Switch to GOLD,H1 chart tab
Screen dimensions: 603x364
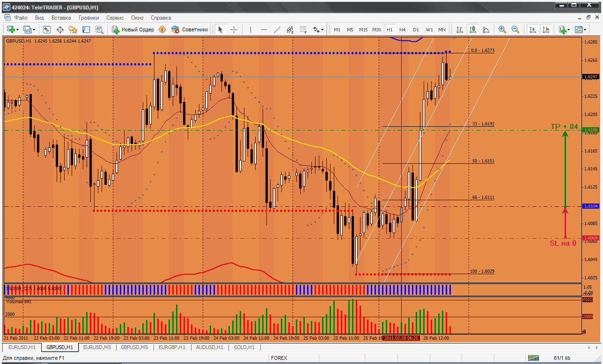point(244,347)
